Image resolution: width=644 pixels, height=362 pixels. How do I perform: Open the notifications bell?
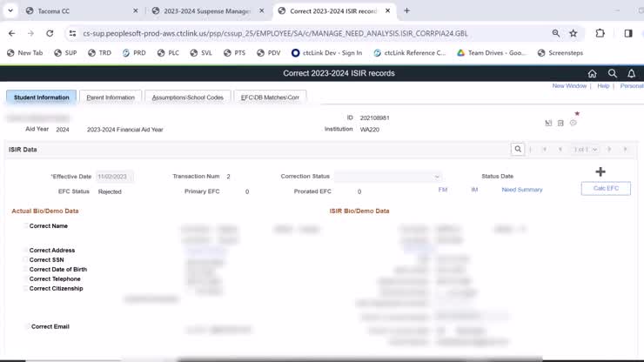coord(632,74)
